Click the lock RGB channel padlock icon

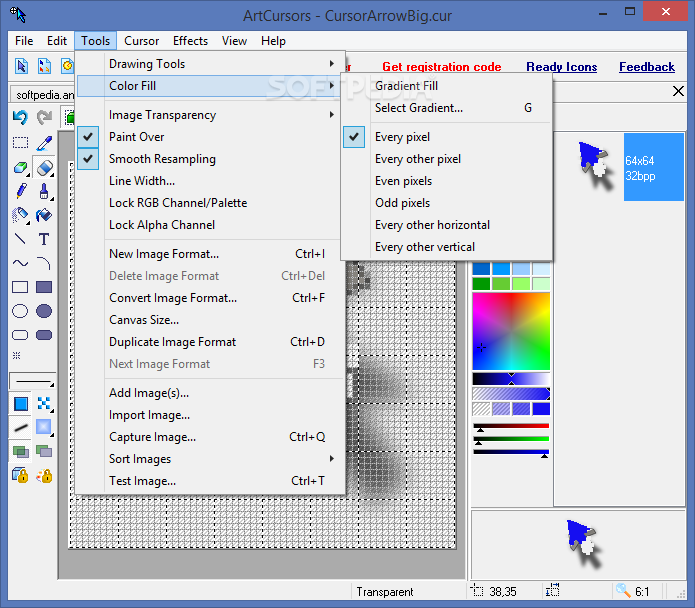[x=20, y=475]
